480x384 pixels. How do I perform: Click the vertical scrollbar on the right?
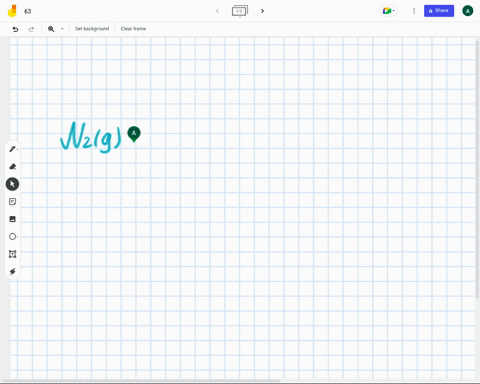click(477, 170)
